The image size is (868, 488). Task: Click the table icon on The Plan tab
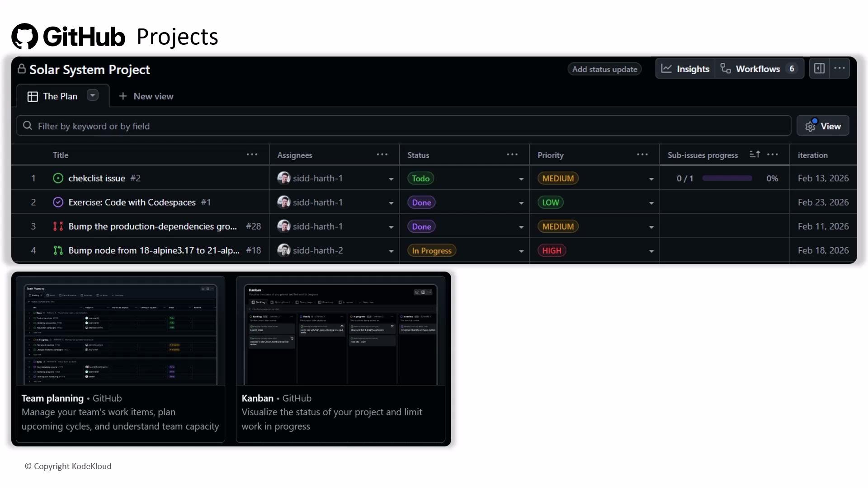[x=33, y=97]
